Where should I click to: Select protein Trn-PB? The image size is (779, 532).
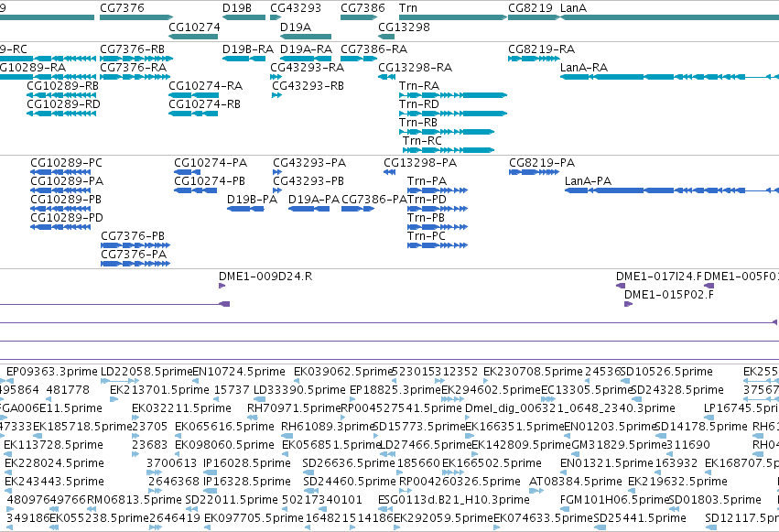click(x=427, y=218)
